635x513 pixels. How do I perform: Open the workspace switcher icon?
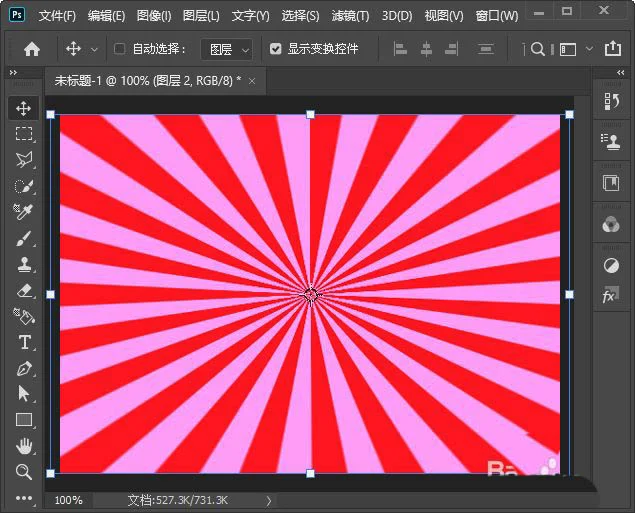[568, 49]
